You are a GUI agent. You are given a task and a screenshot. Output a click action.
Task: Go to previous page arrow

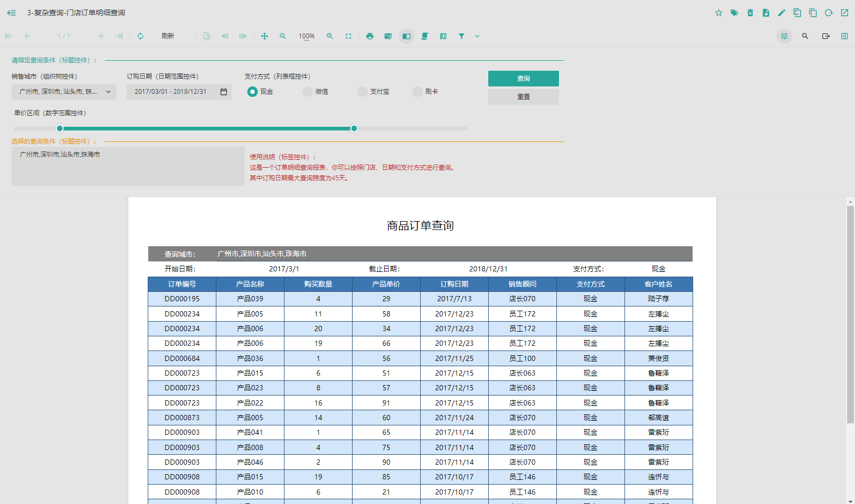tap(27, 36)
